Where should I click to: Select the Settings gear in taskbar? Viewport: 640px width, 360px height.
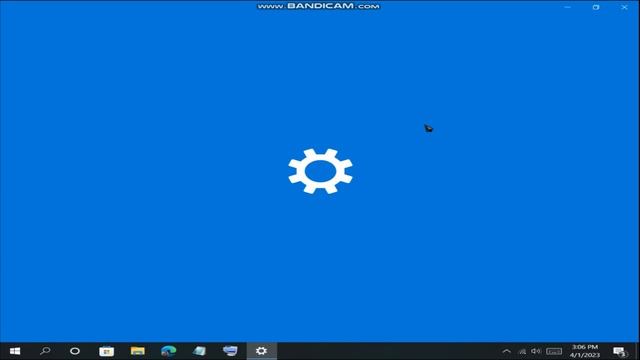pos(261,351)
